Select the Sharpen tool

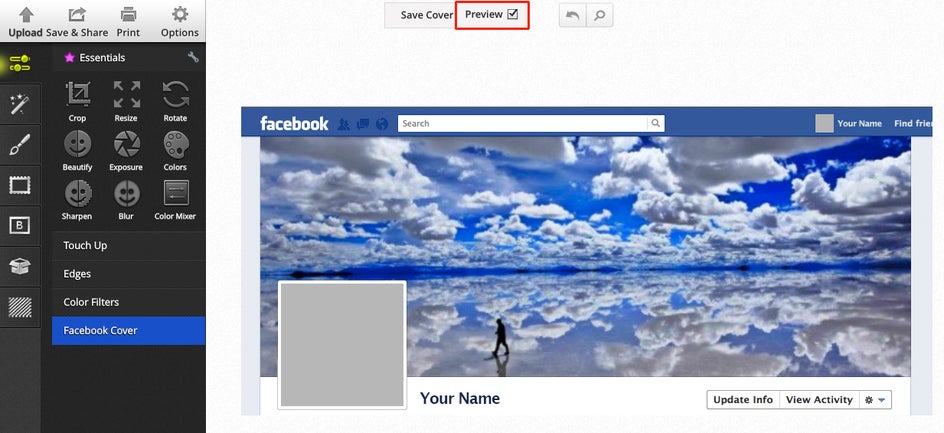point(77,200)
